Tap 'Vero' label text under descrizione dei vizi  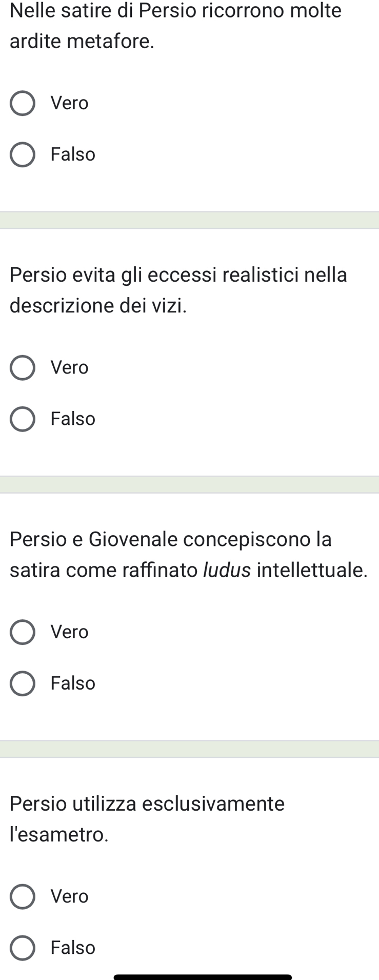tap(70, 368)
